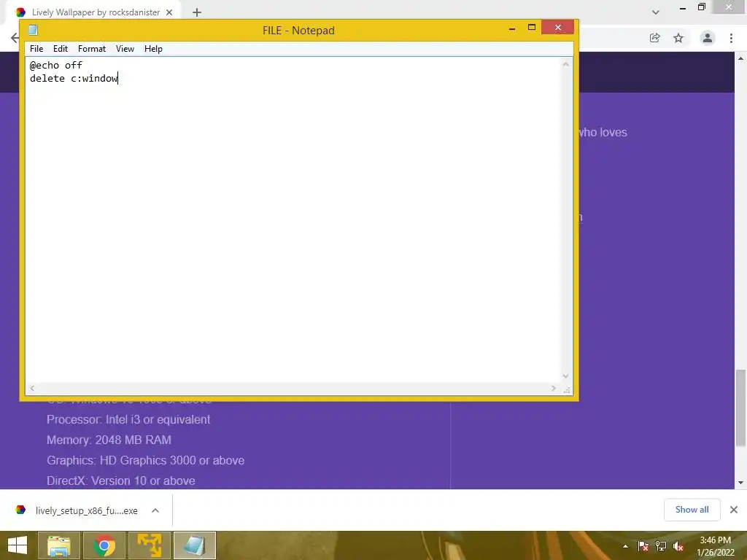Screen dimensions: 747x560
Task: Bookmark this page with star icon
Action: click(678, 38)
